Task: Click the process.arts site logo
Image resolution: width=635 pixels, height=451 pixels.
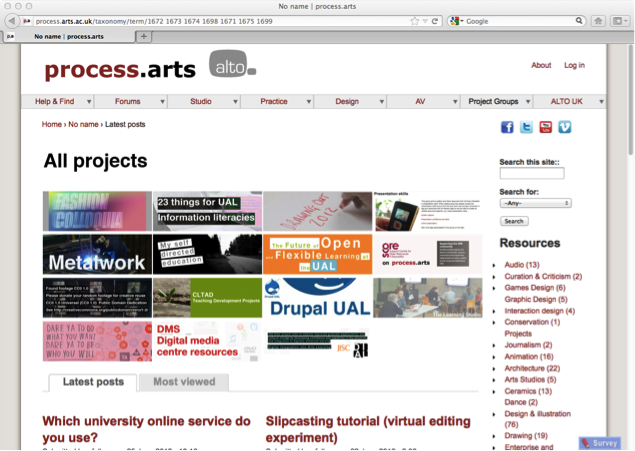Action: [x=120, y=69]
